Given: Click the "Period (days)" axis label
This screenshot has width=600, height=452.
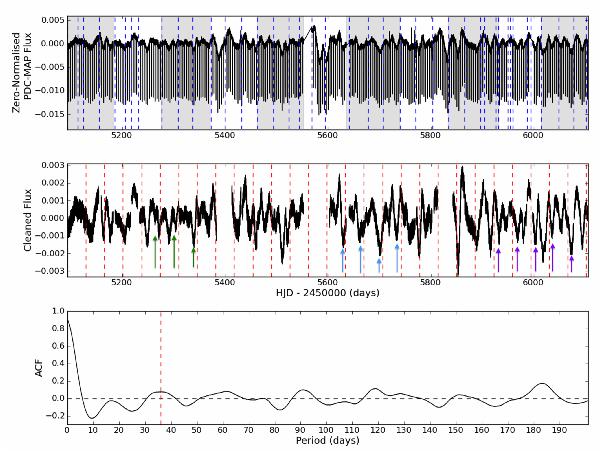Looking at the screenshot, I should point(326,441).
